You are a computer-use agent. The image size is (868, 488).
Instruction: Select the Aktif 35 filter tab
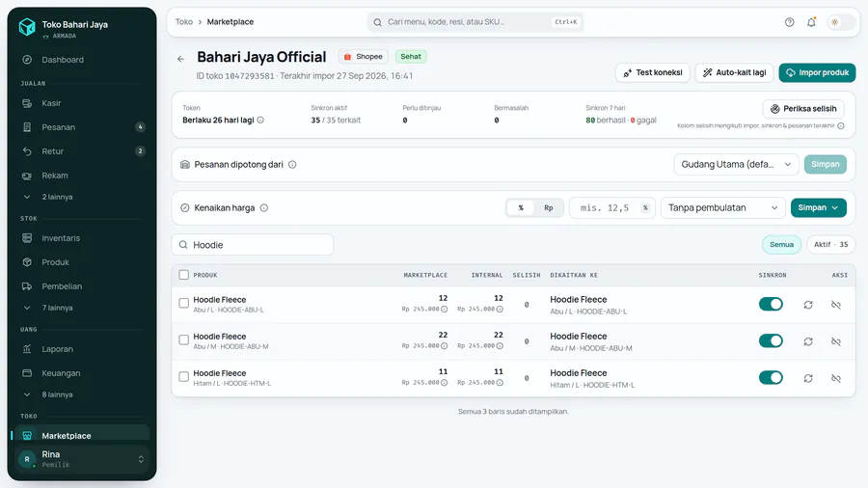pyautogui.click(x=830, y=245)
